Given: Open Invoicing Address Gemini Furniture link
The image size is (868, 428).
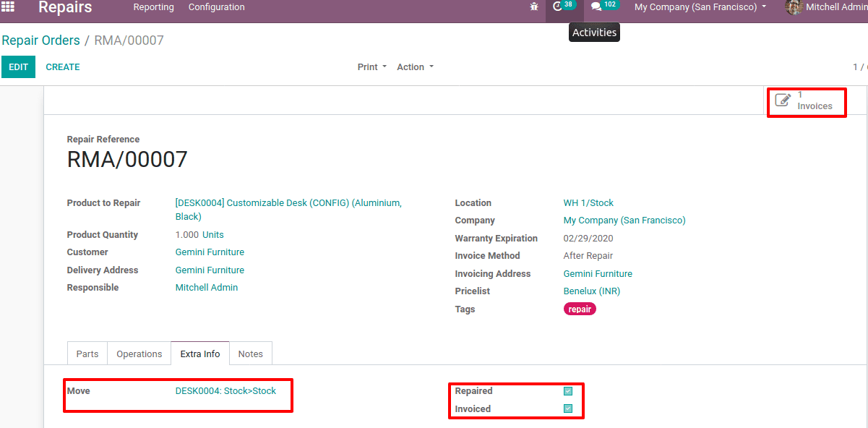Looking at the screenshot, I should click(598, 274).
